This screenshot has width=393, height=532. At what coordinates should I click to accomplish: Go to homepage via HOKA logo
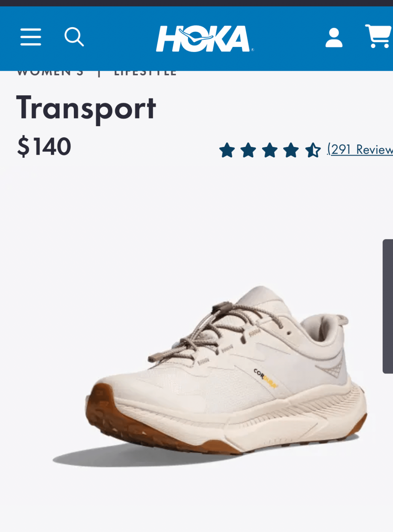pos(205,39)
